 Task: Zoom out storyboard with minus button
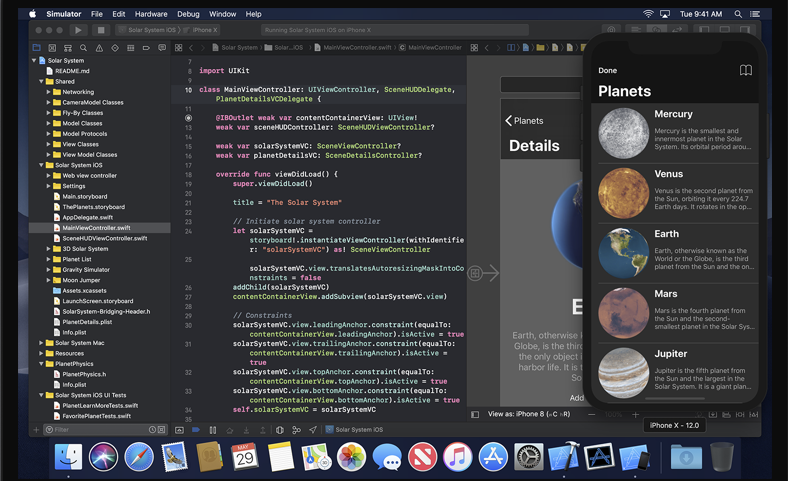click(592, 415)
